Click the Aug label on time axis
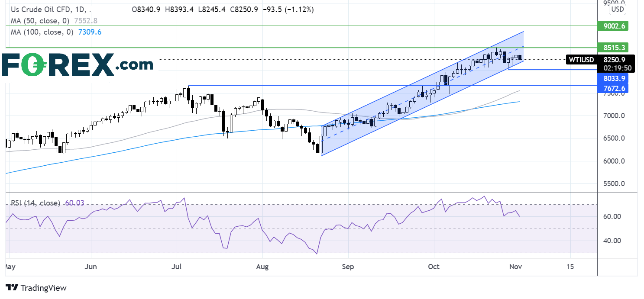The width and height of the screenshot is (644, 299). (262, 267)
